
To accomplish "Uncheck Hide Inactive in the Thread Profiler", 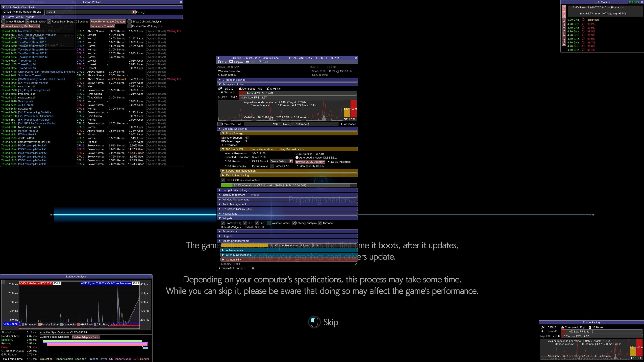I will pyautogui.click(x=27, y=21).
